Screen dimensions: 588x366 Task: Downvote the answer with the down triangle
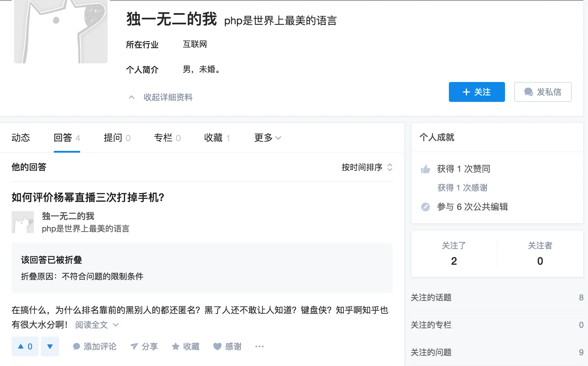coord(50,346)
